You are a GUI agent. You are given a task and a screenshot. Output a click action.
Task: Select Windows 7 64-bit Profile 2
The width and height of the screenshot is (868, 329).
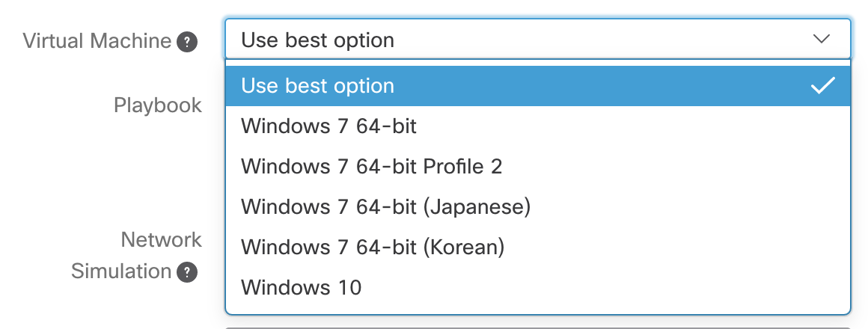[x=537, y=167]
